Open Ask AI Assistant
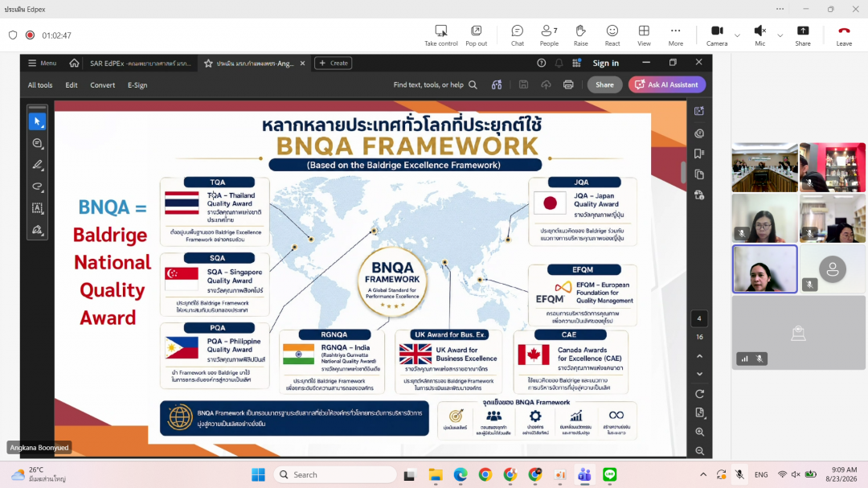 pos(666,84)
